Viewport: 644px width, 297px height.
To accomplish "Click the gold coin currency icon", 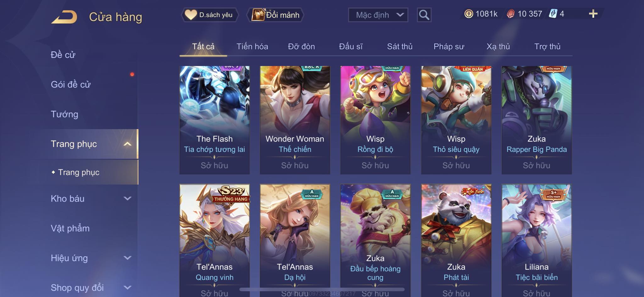I will point(469,14).
